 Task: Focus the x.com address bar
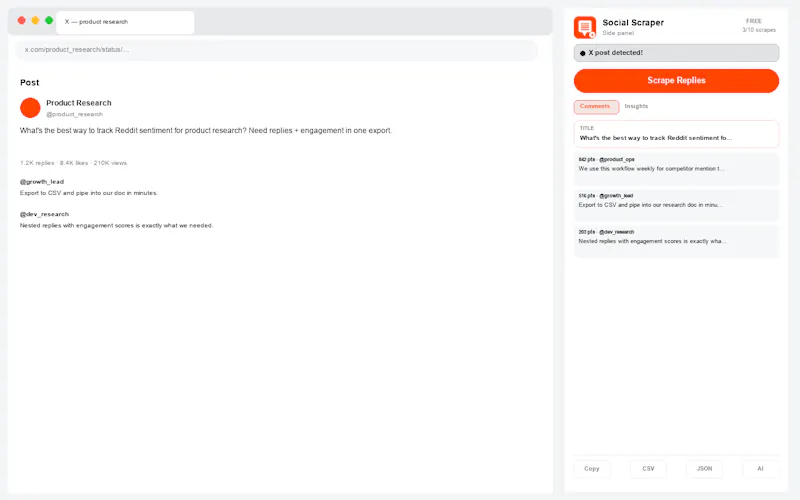point(277,50)
